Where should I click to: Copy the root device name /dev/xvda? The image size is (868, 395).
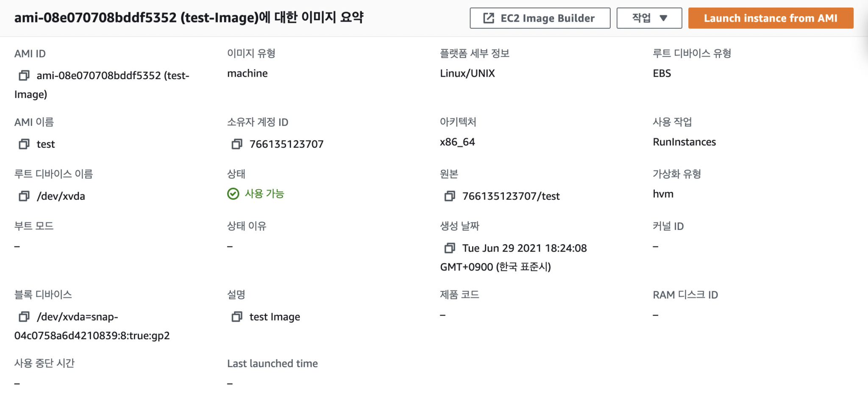tap(23, 196)
